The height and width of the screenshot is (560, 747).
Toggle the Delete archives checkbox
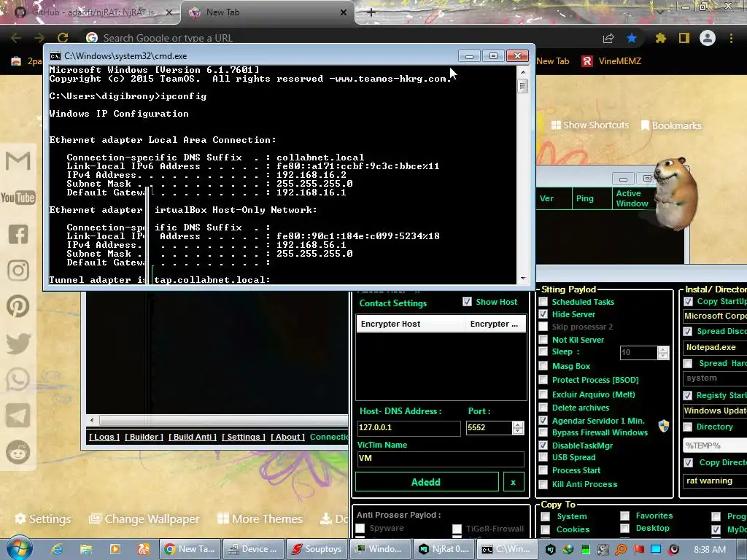[543, 408]
